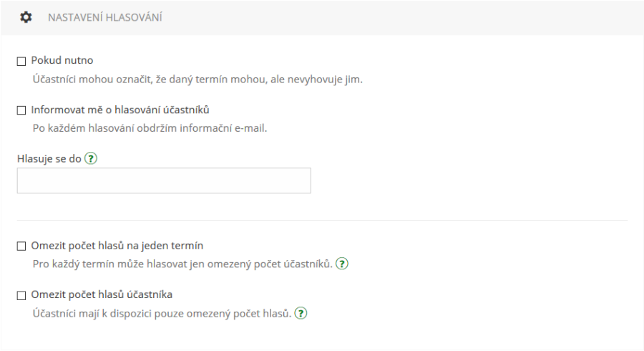This screenshot has height=351, width=644.
Task: Click the Pokud nutno label text
Action: pos(62,60)
